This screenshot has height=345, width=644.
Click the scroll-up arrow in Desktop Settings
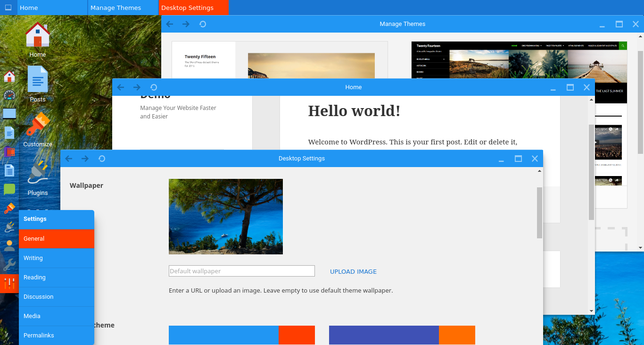click(540, 171)
